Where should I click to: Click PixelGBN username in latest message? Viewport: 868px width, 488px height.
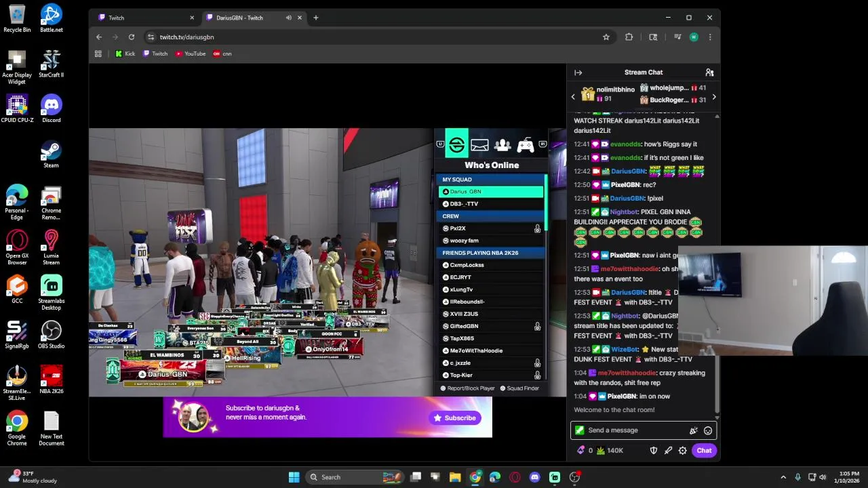(624, 396)
